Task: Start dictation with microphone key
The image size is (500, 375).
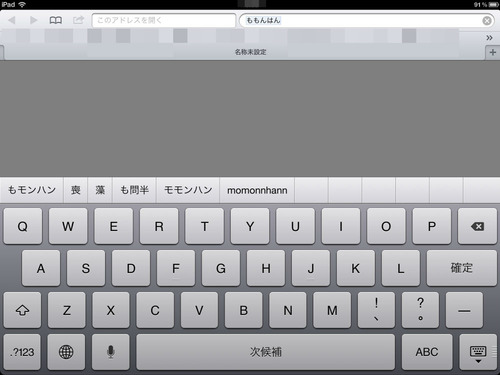Action: click(x=111, y=352)
